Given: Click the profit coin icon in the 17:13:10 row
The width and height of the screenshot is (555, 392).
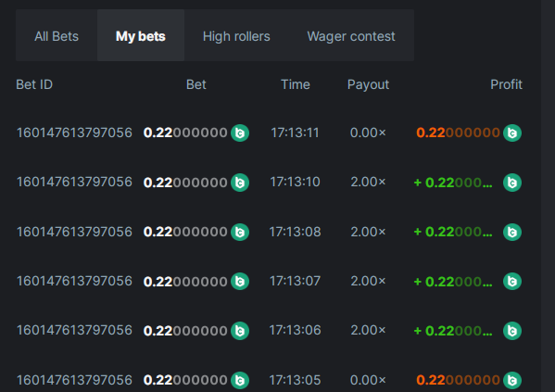Looking at the screenshot, I should tap(512, 183).
